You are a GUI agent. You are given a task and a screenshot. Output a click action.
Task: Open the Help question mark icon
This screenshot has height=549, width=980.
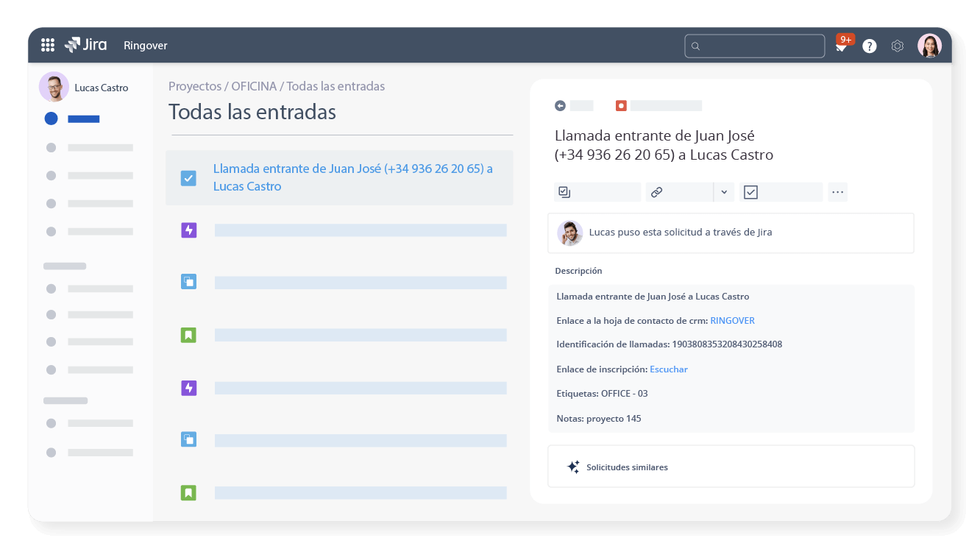[869, 45]
